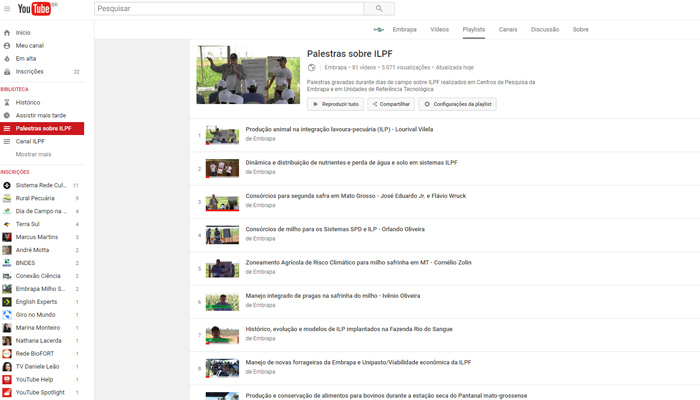This screenshot has height=400, width=700.
Task: Expand sidebar with Mostrar mais
Action: 33,154
